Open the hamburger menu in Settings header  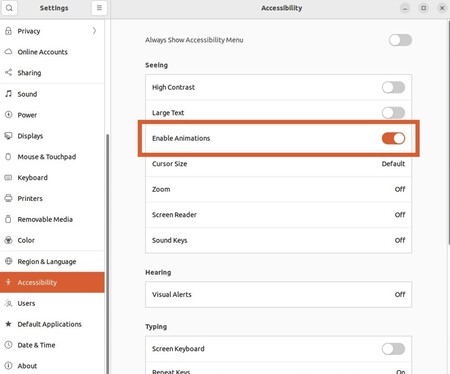coord(99,8)
